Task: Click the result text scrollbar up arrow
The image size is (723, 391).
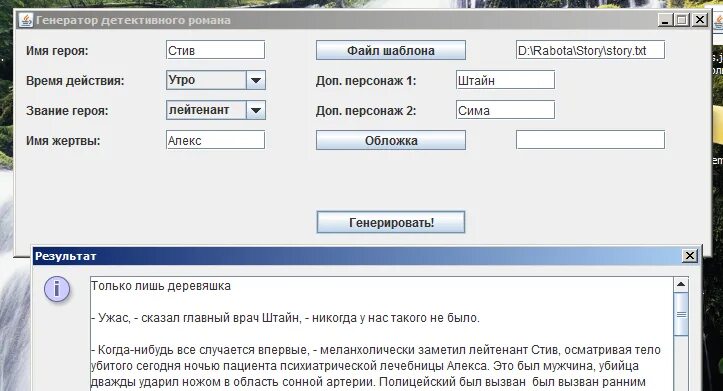Action: [681, 284]
